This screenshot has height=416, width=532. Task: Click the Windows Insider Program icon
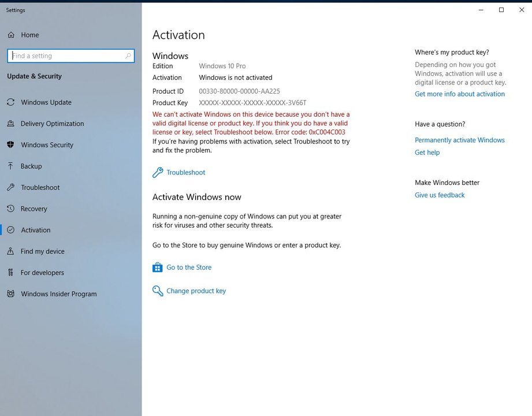click(x=11, y=294)
